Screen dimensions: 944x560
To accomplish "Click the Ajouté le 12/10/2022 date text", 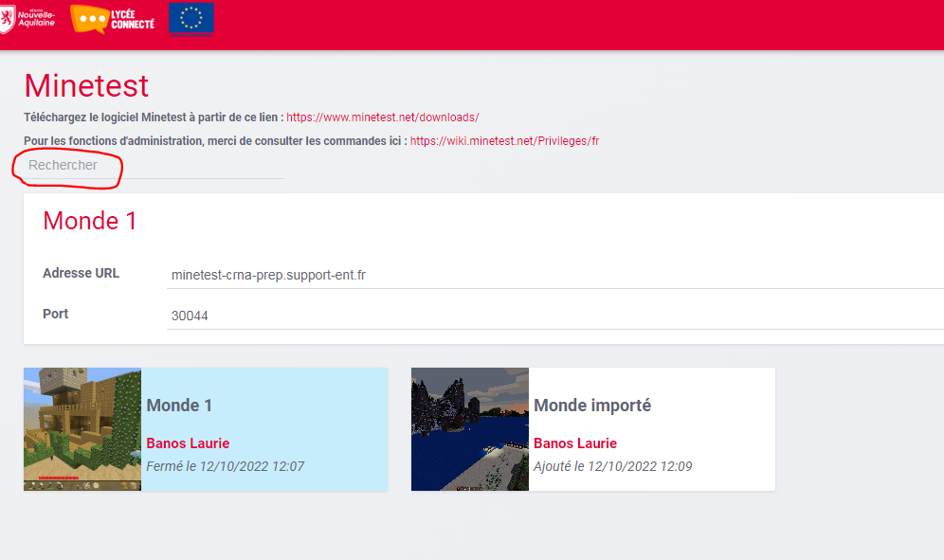I will click(x=614, y=466).
